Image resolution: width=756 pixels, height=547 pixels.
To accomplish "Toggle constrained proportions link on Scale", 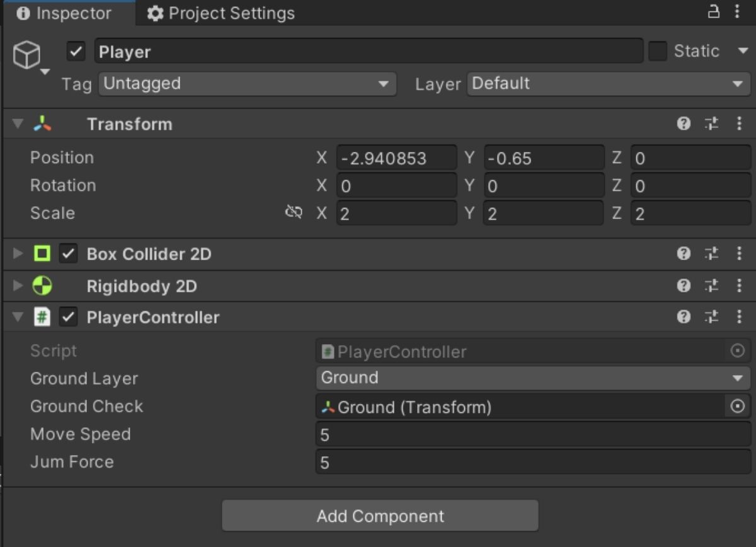I will click(294, 213).
